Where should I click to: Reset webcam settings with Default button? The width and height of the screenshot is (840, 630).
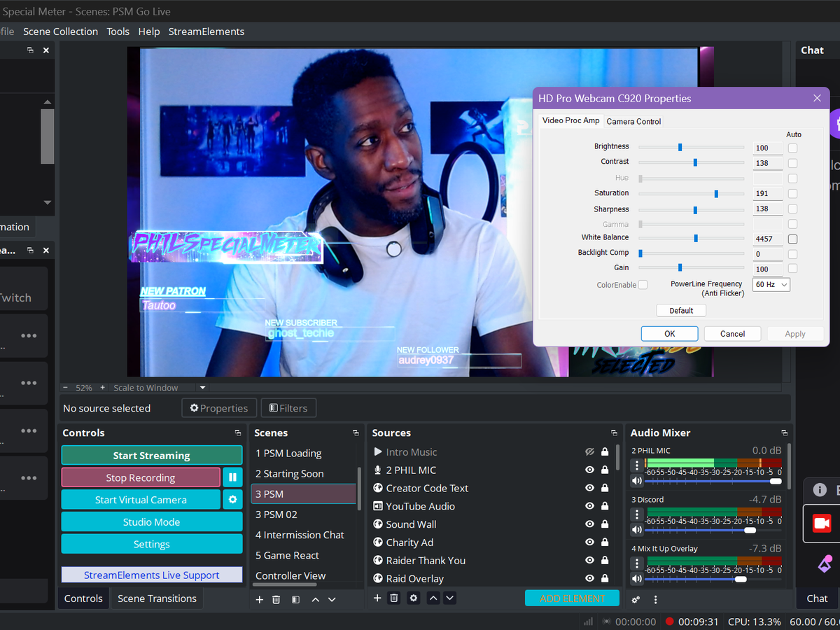(x=680, y=310)
